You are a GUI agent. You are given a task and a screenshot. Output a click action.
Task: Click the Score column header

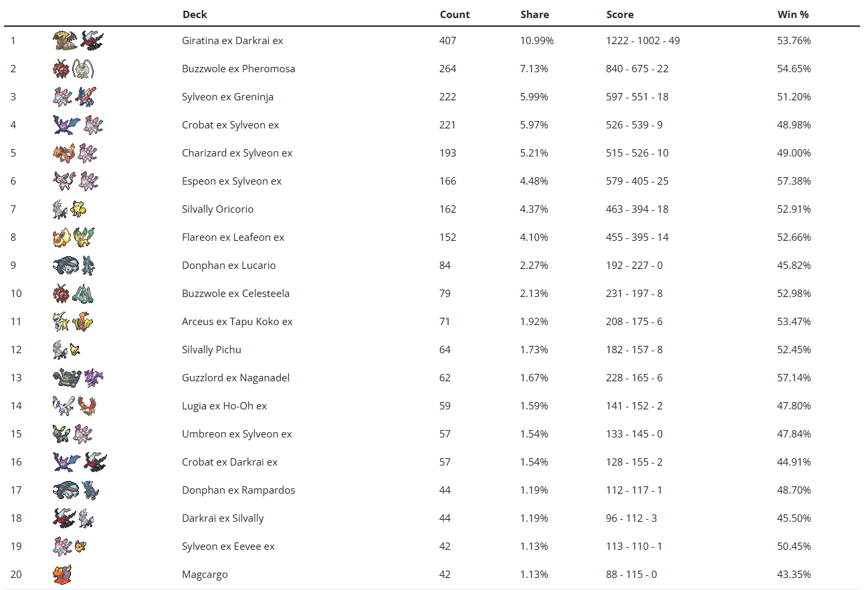(620, 14)
